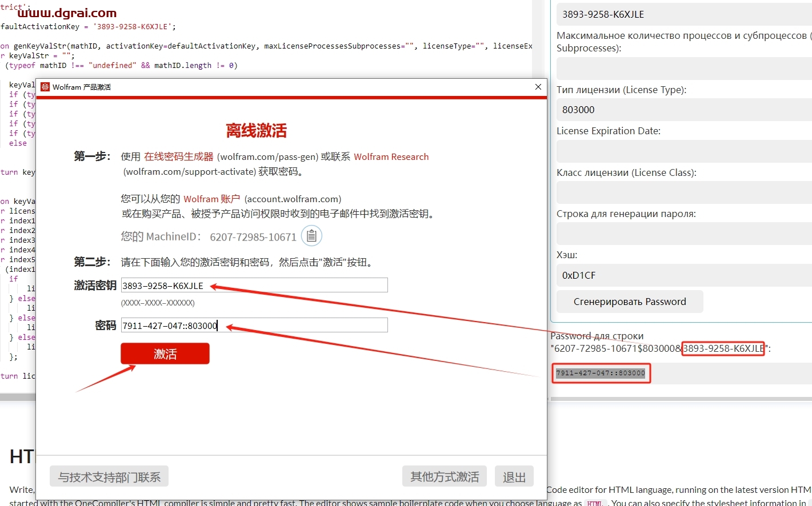Click the 退出 exit button

click(514, 476)
